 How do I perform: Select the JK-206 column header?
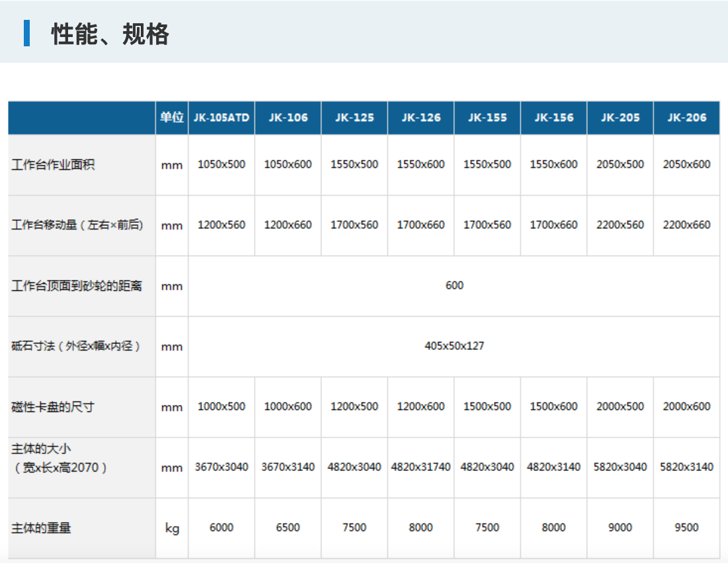point(686,118)
